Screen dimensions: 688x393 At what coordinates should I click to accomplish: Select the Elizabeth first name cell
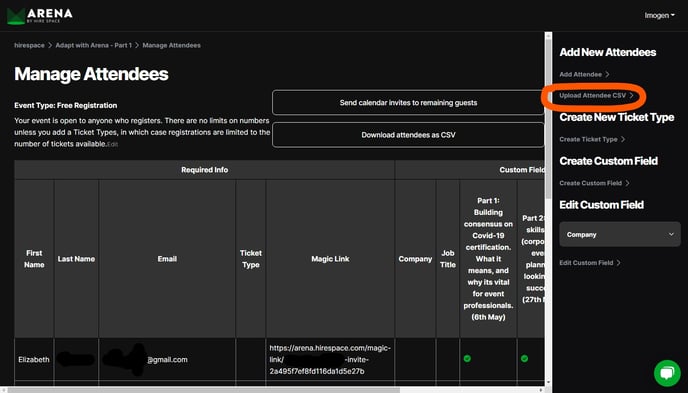point(34,359)
